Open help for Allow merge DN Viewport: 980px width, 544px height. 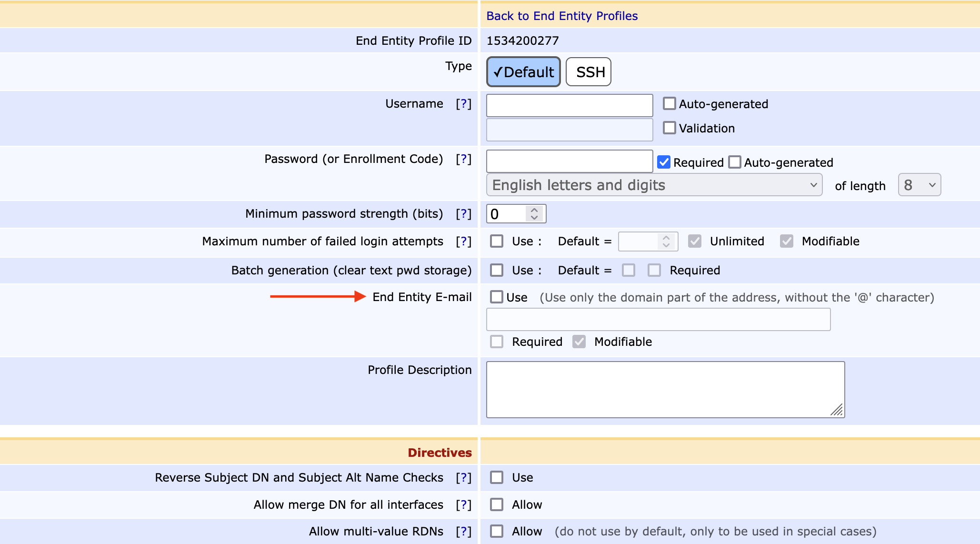coord(463,505)
